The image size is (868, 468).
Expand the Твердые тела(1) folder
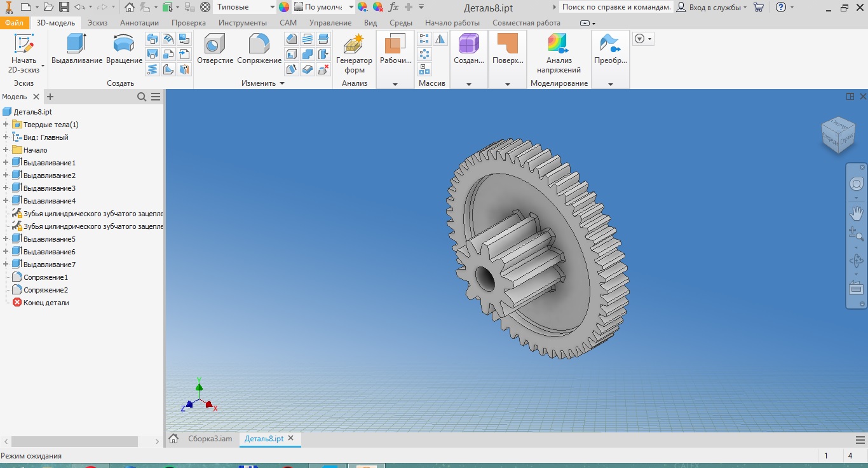point(6,125)
